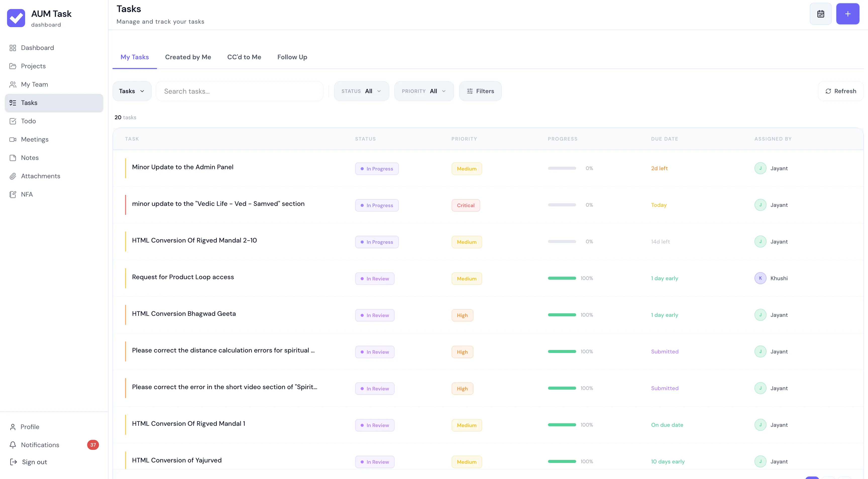Click the Projects folder icon
This screenshot has width=868, height=479.
pyautogui.click(x=13, y=66)
